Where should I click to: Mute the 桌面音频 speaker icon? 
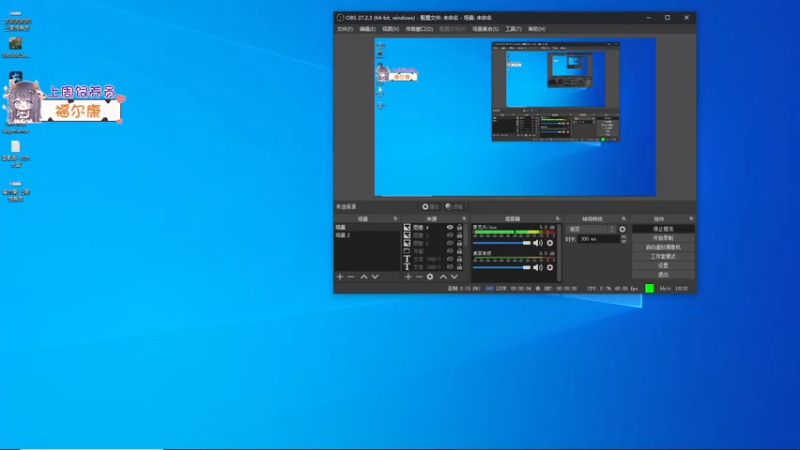point(538,267)
